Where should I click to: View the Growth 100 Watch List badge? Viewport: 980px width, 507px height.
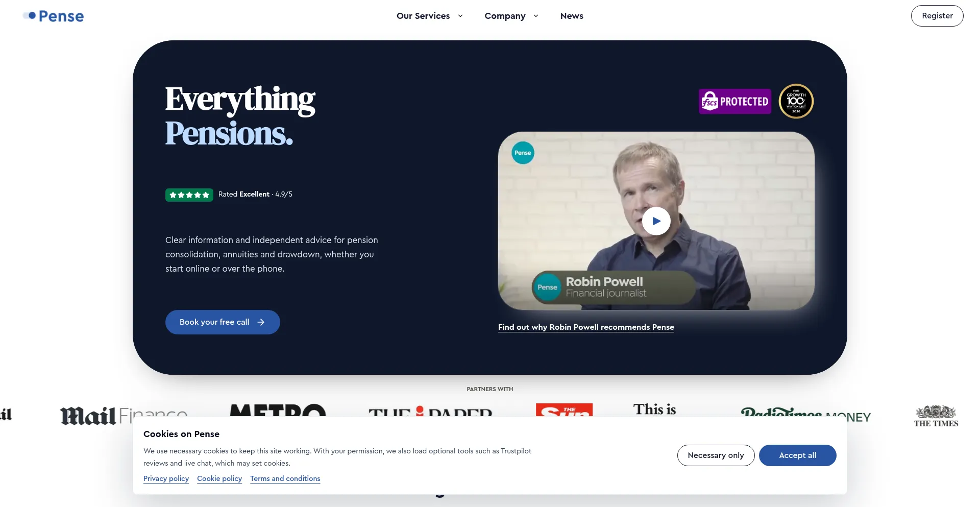796,101
